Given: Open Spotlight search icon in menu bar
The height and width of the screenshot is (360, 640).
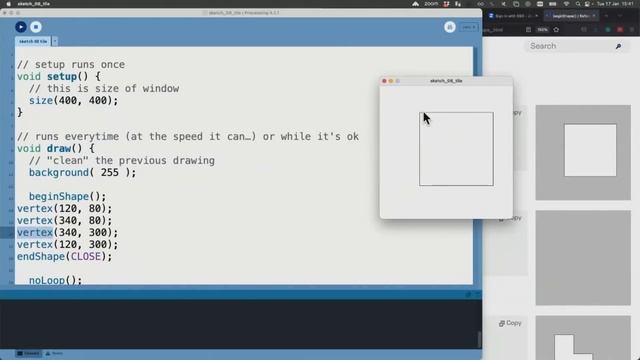Looking at the screenshot, I should pos(578,4).
